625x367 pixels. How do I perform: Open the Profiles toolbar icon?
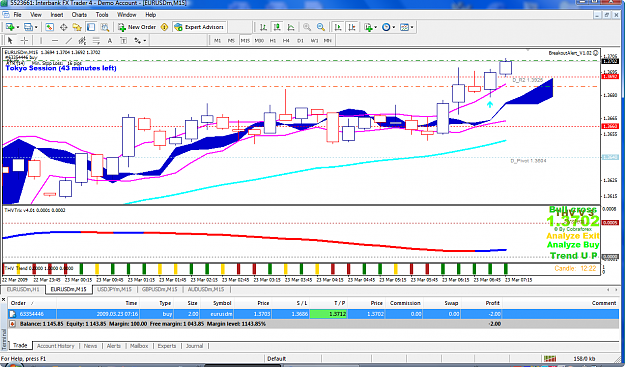pos(28,27)
